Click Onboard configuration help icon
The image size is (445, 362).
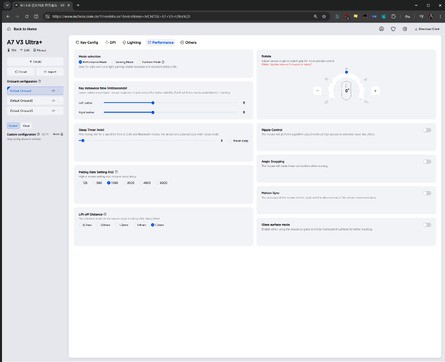(x=40, y=81)
